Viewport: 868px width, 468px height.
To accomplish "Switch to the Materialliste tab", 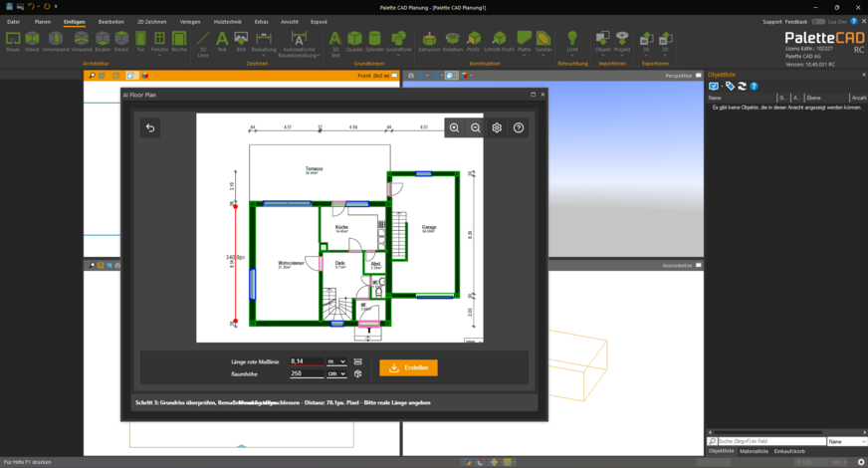I will [754, 451].
